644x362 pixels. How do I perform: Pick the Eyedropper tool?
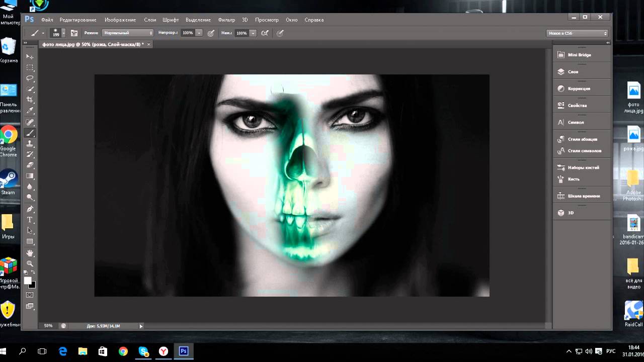tap(30, 111)
